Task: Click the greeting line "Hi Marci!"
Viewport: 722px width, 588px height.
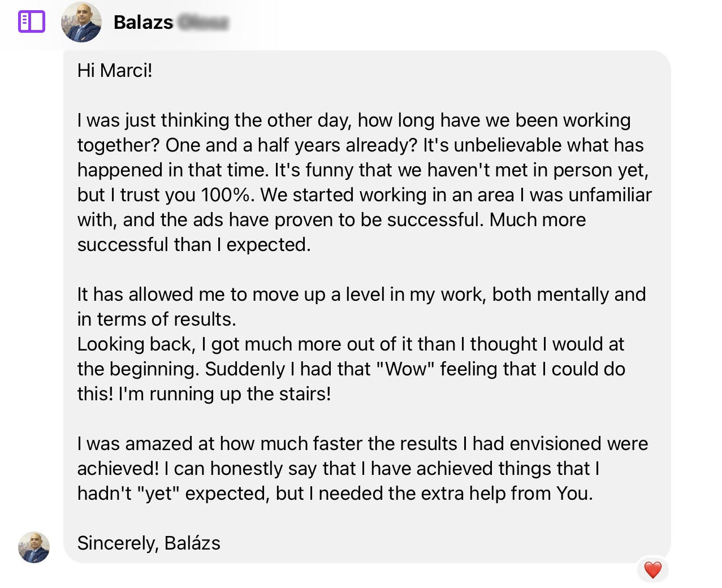Action: pyautogui.click(x=115, y=71)
